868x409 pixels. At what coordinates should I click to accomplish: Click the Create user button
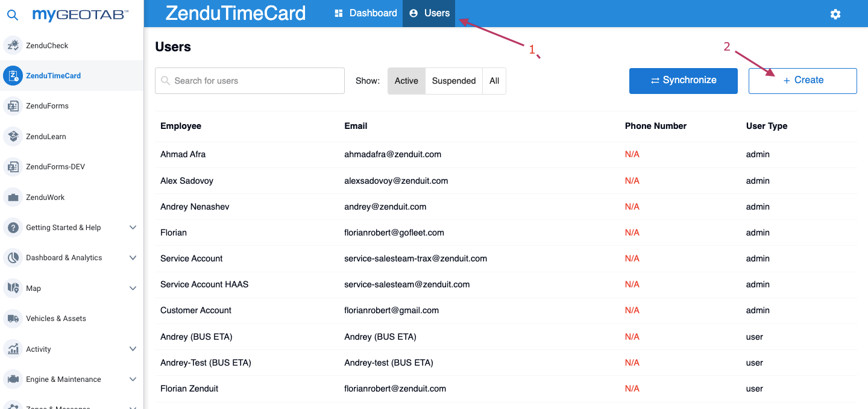click(x=803, y=81)
